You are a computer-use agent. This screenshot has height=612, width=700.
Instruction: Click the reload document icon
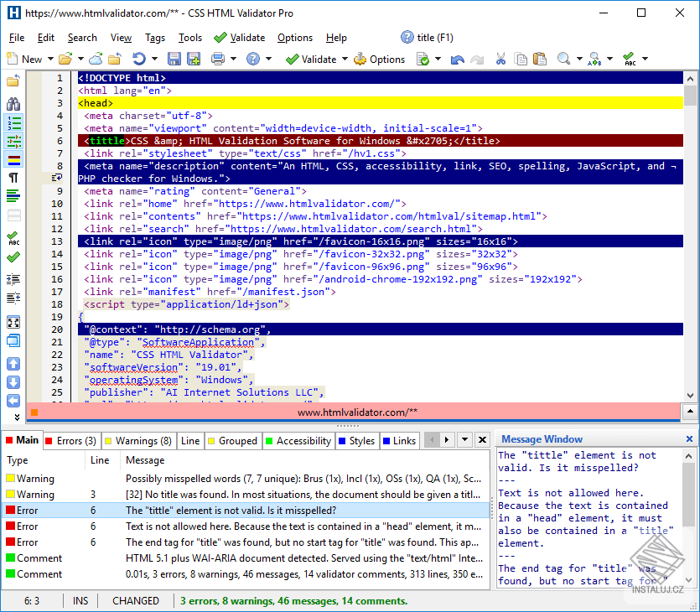point(139,59)
